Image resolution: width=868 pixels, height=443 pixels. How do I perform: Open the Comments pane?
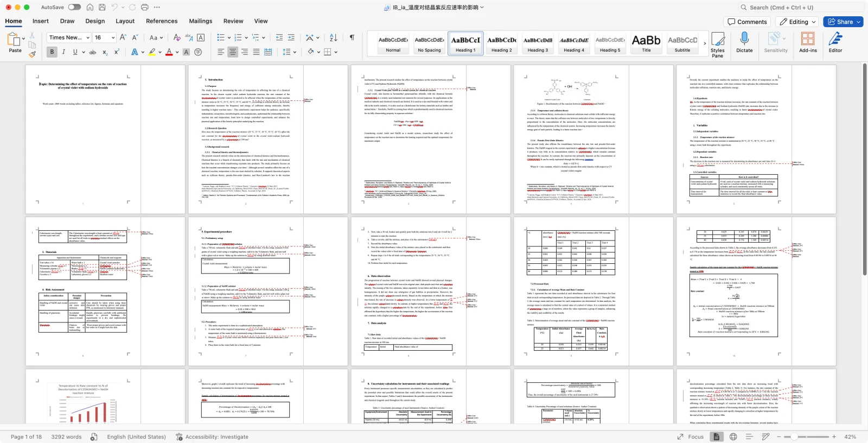tap(747, 22)
